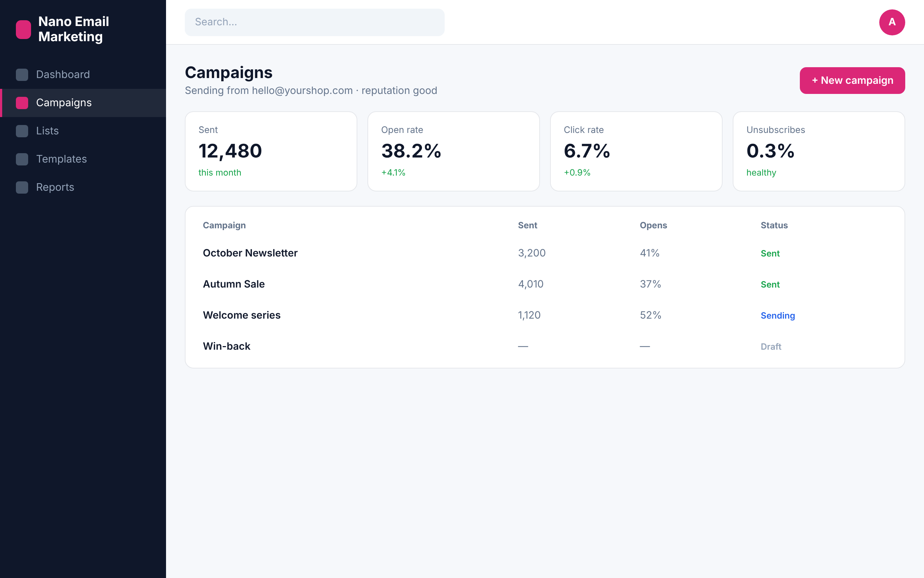This screenshot has width=924, height=578.
Task: Click the Sent status for Autumn Sale
Action: 770,284
